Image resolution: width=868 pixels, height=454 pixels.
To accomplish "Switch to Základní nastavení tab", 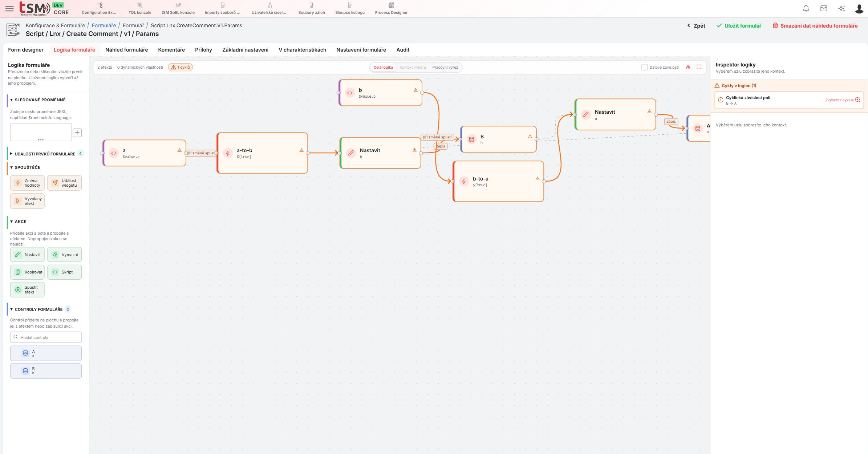I will click(245, 50).
